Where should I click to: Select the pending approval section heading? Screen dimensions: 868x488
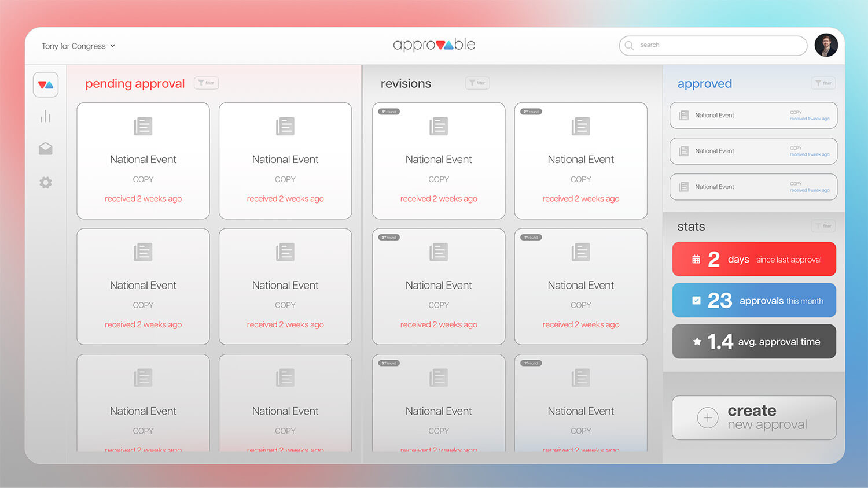point(135,84)
